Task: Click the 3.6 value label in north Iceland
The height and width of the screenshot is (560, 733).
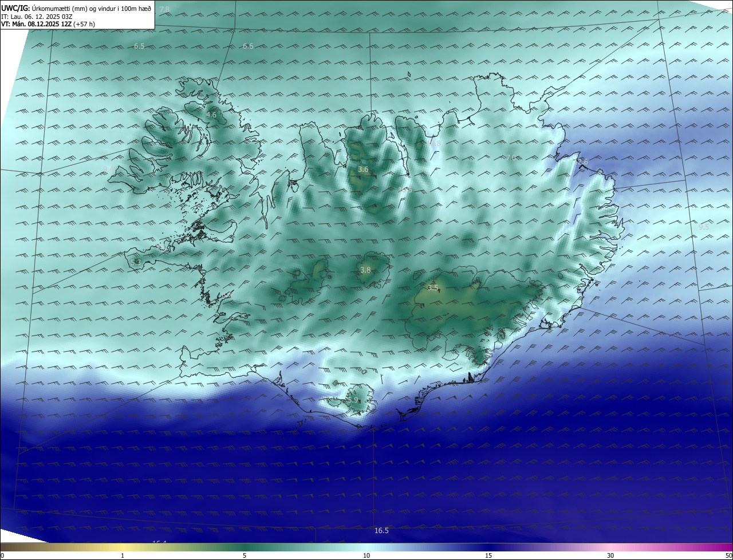Action: tap(363, 169)
